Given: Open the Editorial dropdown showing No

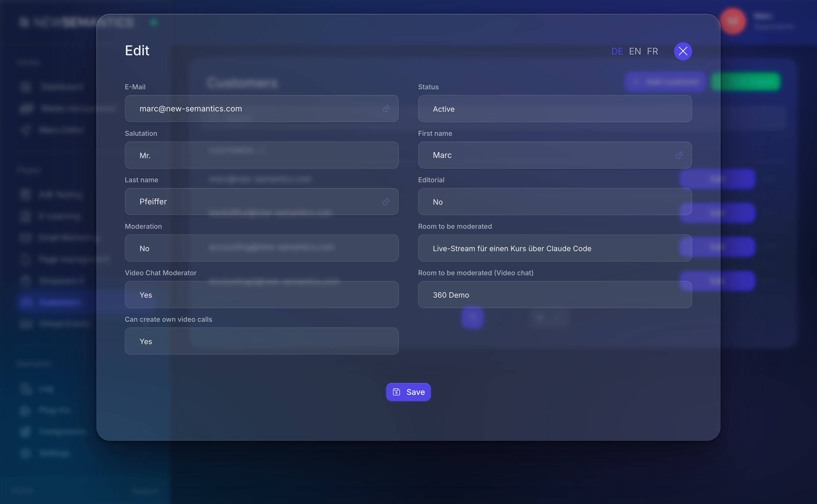Looking at the screenshot, I should point(555,202).
